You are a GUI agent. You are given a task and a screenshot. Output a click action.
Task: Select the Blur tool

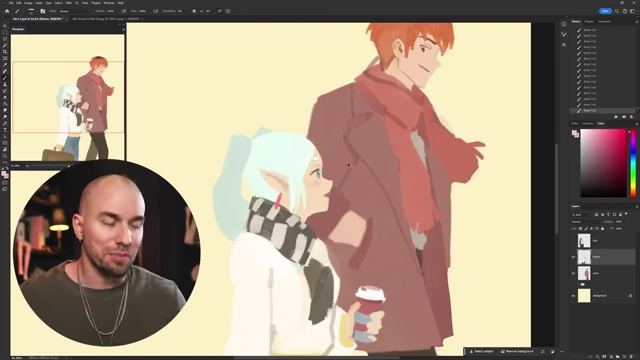tap(5, 110)
